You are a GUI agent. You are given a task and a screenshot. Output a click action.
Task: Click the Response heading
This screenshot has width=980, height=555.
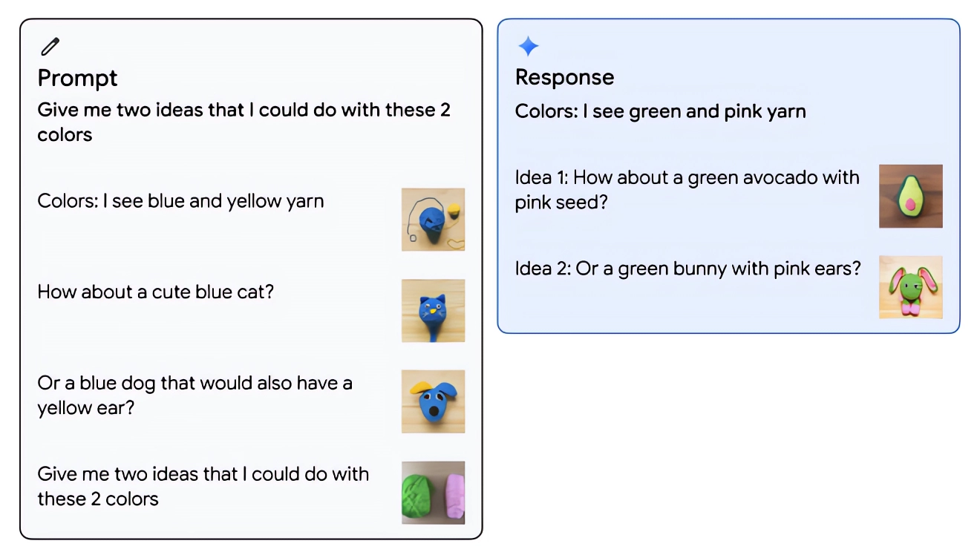tap(564, 77)
